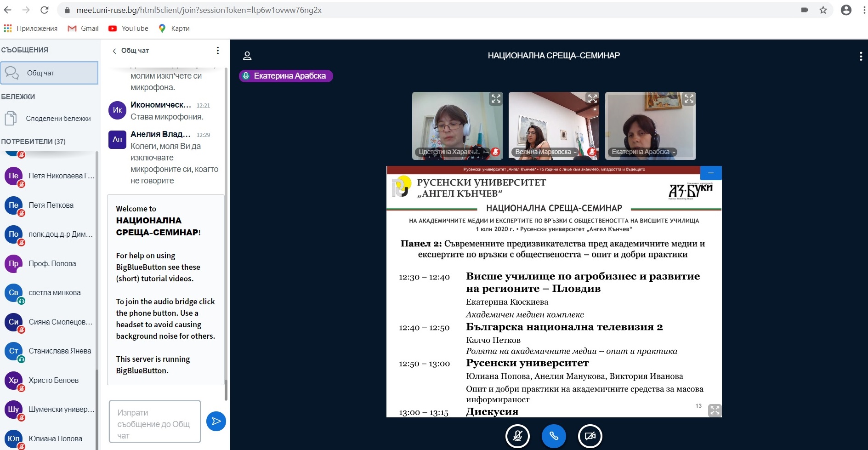The image size is (868, 450).
Task: Click Анелия Влад... message sender name
Action: 160,134
